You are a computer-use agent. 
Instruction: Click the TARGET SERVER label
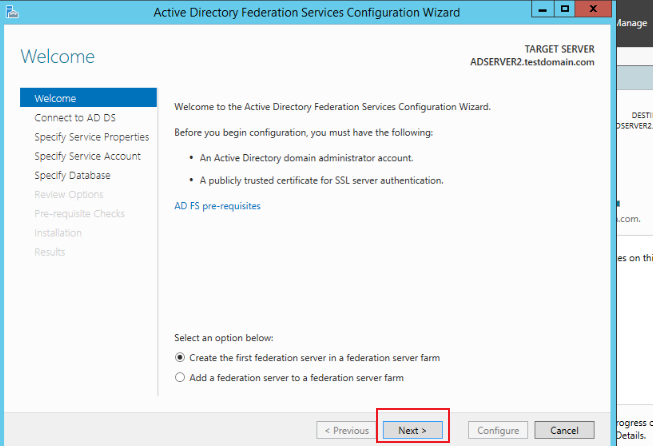click(x=559, y=49)
